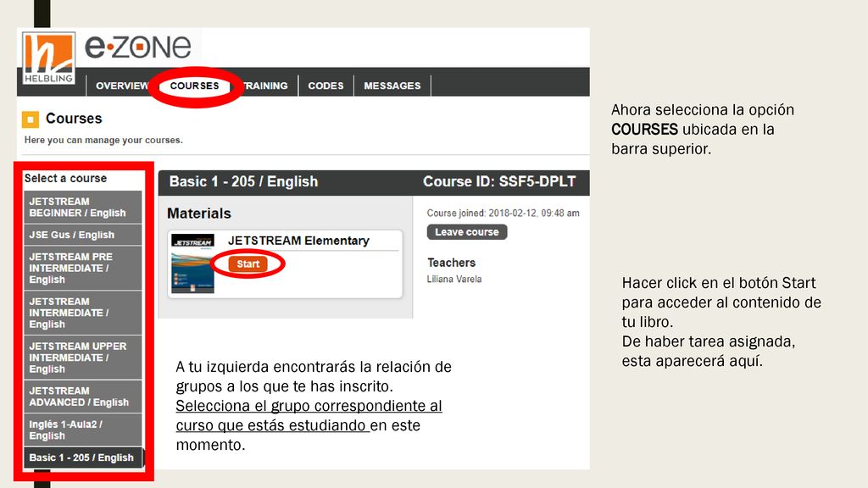Image resolution: width=868 pixels, height=488 pixels.
Task: Open the MESSAGES tab
Action: (x=392, y=86)
